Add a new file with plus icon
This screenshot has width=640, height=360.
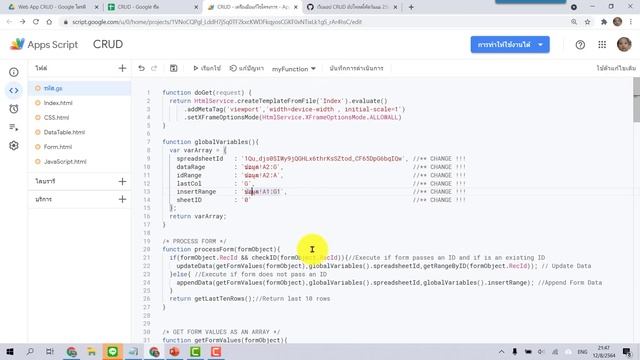tap(122, 68)
